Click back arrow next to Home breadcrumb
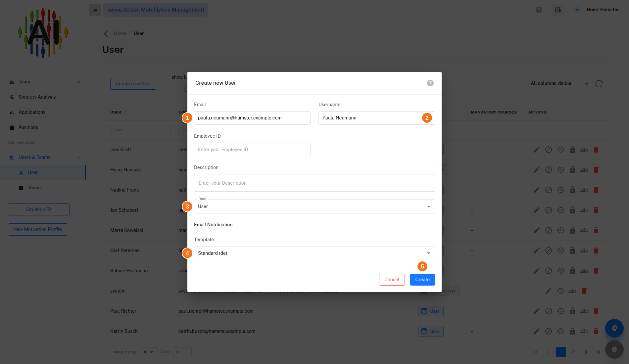This screenshot has width=629, height=364. (106, 33)
